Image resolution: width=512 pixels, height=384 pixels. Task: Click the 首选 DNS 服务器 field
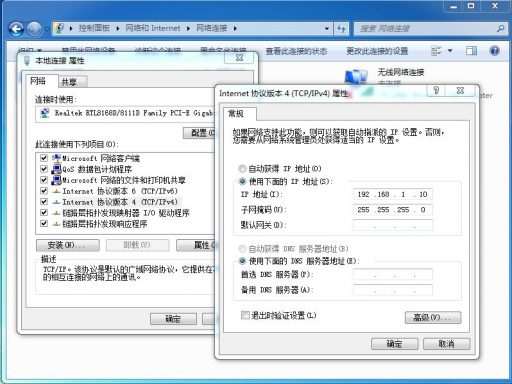point(393,274)
